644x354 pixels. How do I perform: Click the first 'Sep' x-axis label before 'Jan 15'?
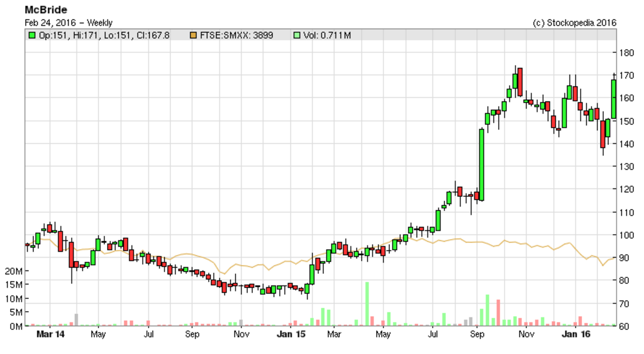(192, 334)
